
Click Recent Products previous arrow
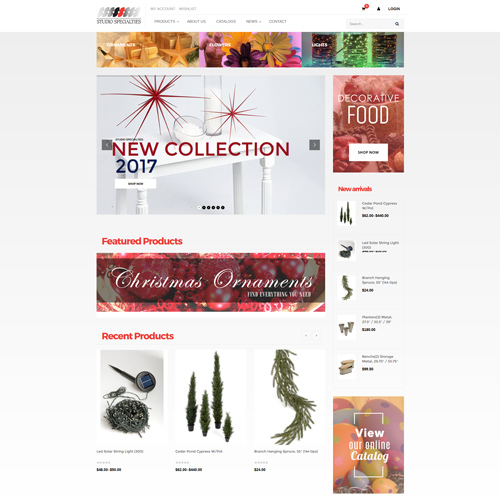(306, 335)
